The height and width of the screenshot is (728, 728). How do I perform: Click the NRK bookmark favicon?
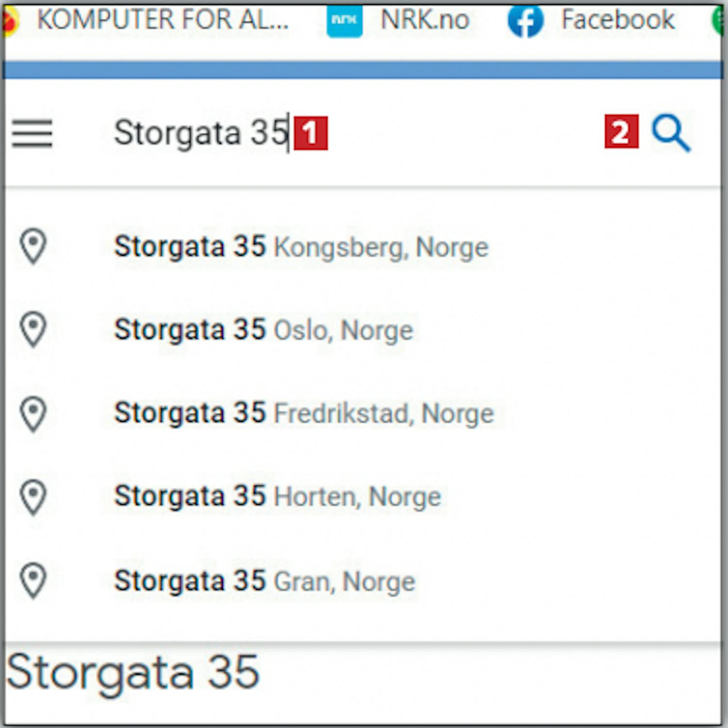tap(345, 20)
